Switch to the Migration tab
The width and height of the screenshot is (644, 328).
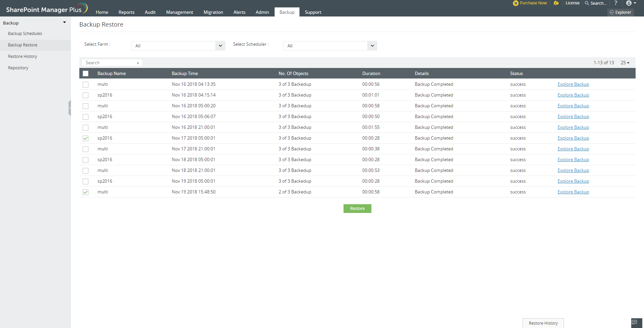(x=213, y=12)
